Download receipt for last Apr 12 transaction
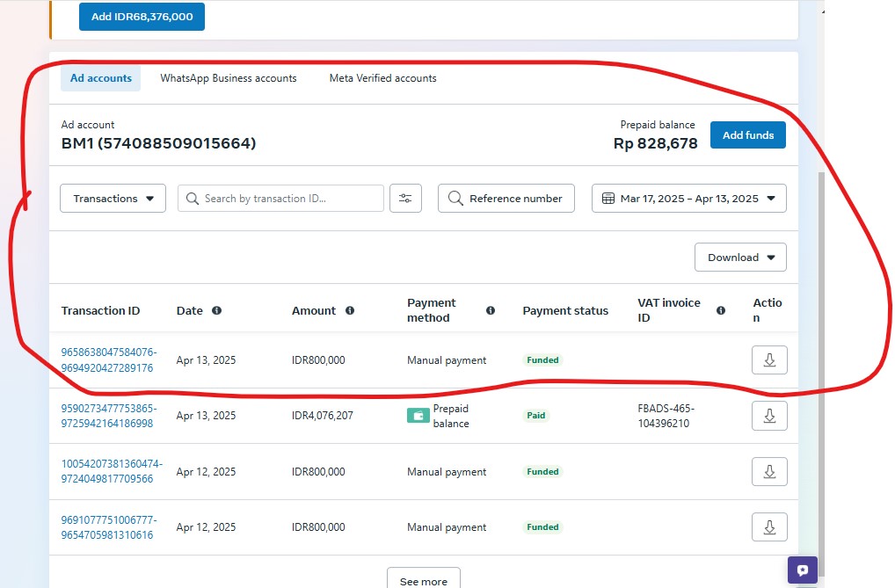The image size is (895, 588). tap(769, 527)
